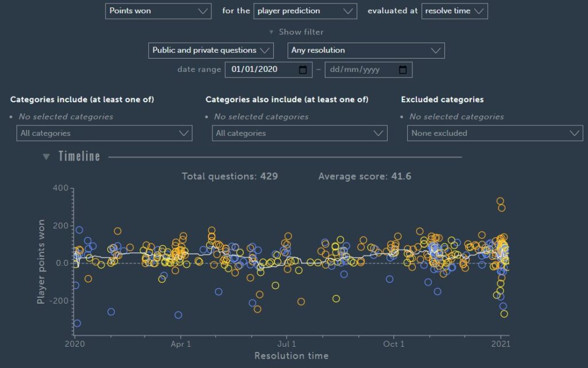This screenshot has height=368, width=588.
Task: Open the resolve time dropdown
Action: pyautogui.click(x=455, y=11)
